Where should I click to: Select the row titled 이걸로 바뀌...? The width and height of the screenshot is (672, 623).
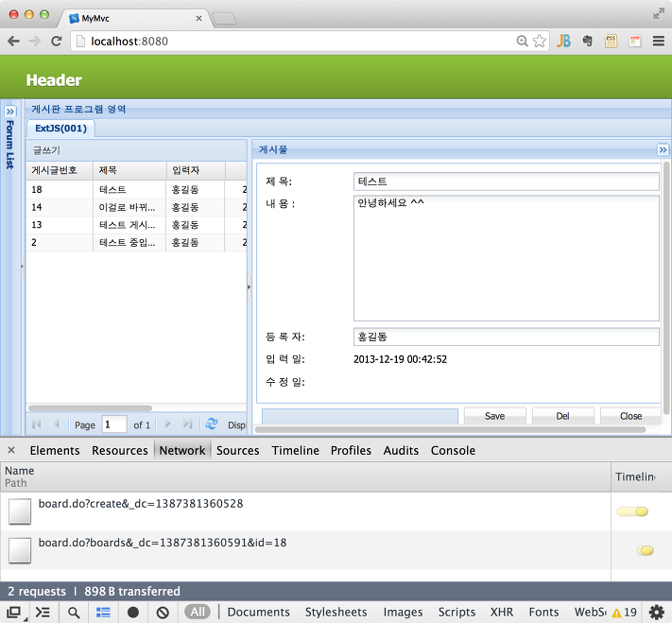point(136,207)
